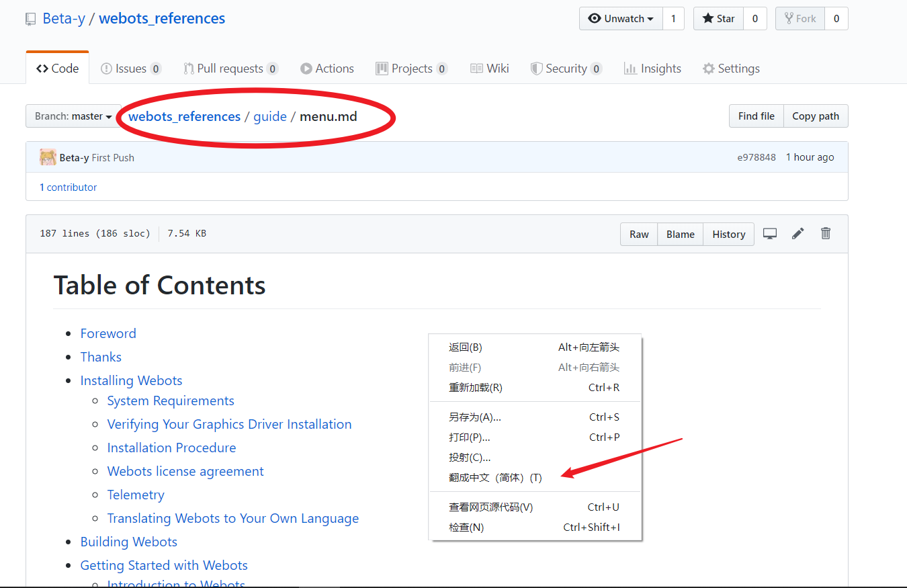Select 翻成中文（简体）(T) menu entry
Image resolution: width=907 pixels, height=588 pixels.
[x=535, y=478]
